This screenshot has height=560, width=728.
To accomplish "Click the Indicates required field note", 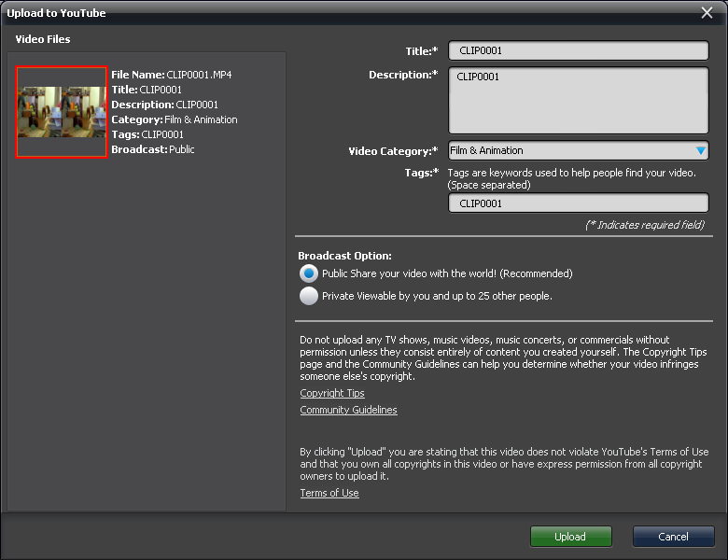I will (x=645, y=225).
